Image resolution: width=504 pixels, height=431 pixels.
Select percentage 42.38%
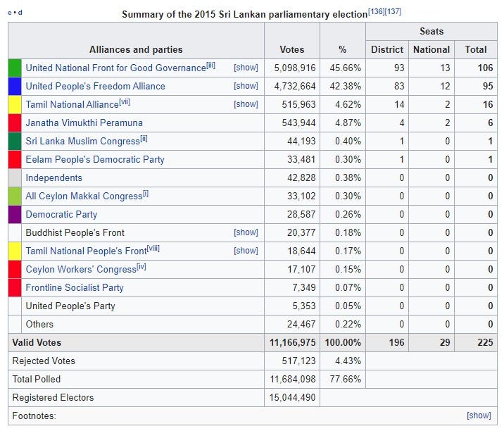coord(345,86)
